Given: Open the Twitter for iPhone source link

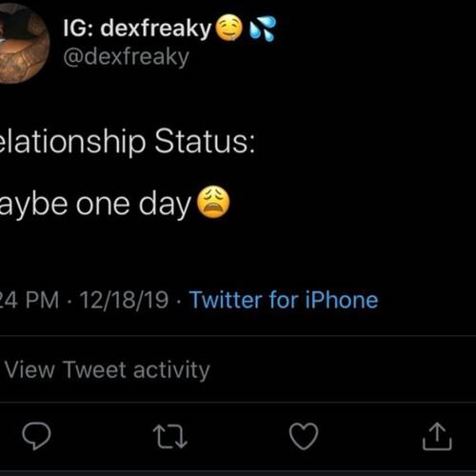Looking at the screenshot, I should coord(284,300).
